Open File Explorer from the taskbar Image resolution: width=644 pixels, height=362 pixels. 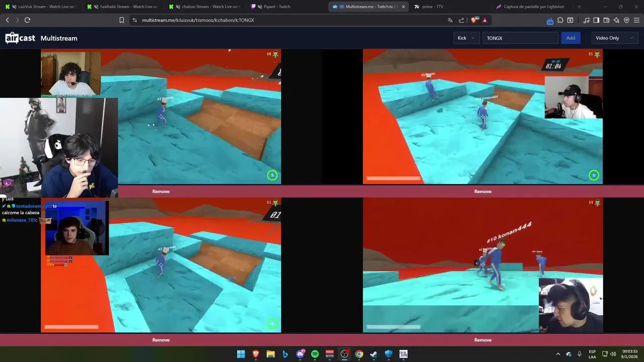coord(271,354)
